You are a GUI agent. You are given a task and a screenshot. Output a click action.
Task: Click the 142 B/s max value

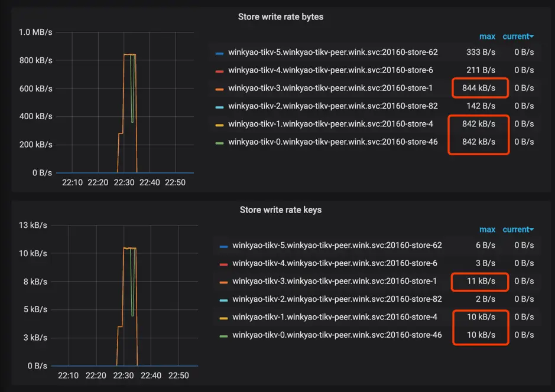(481, 106)
